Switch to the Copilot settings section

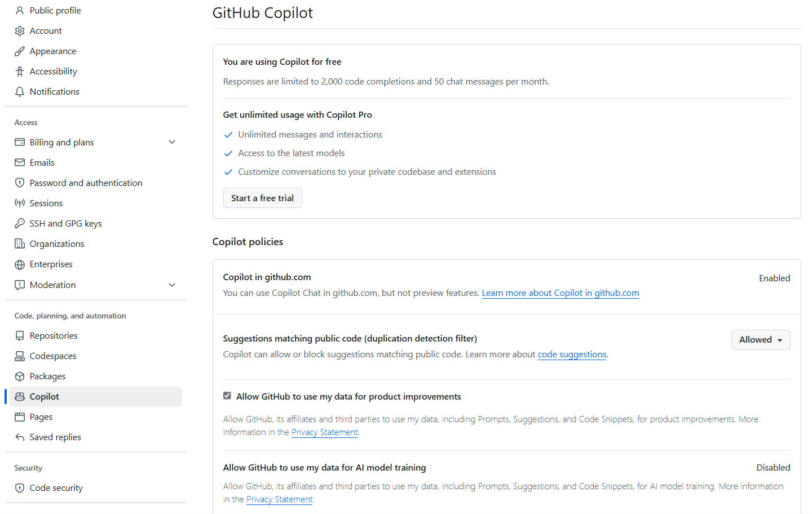45,396
